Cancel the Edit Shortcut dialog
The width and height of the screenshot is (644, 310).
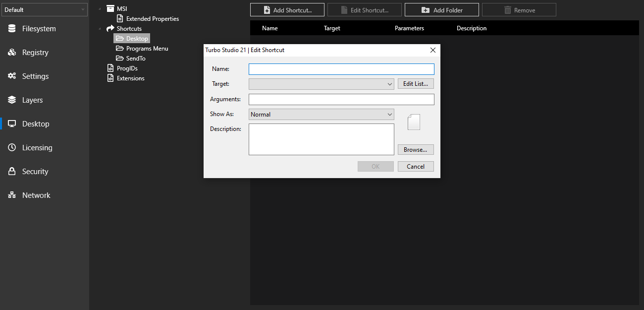416,167
